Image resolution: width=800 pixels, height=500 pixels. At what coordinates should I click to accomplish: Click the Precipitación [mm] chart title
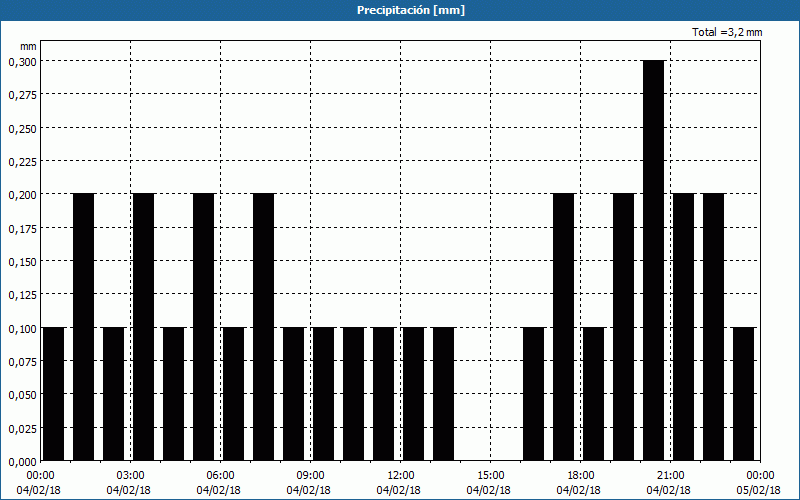(x=411, y=10)
